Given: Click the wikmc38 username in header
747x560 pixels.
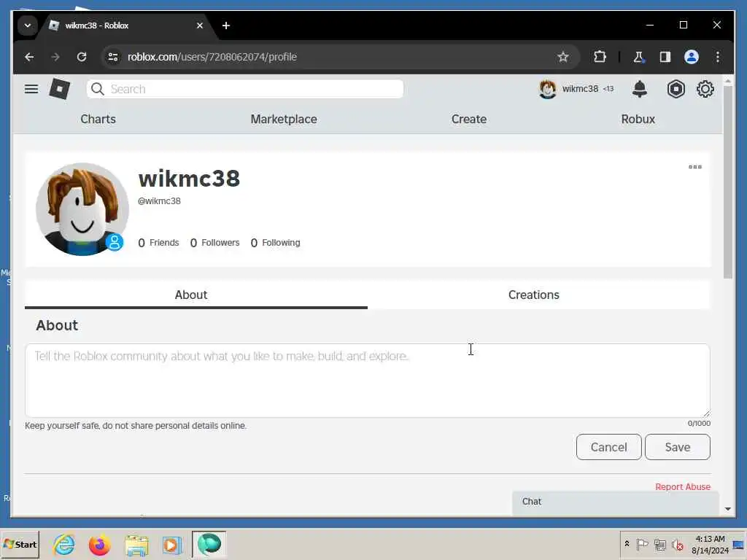Looking at the screenshot, I should 580,88.
